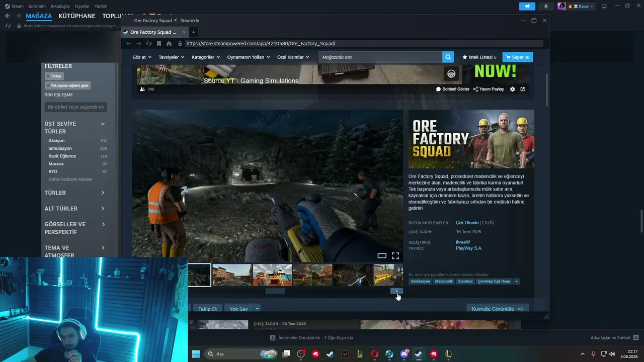The image size is (644, 362).
Task: Open the Arkadaşlar menu
Action: pyautogui.click(x=60, y=7)
